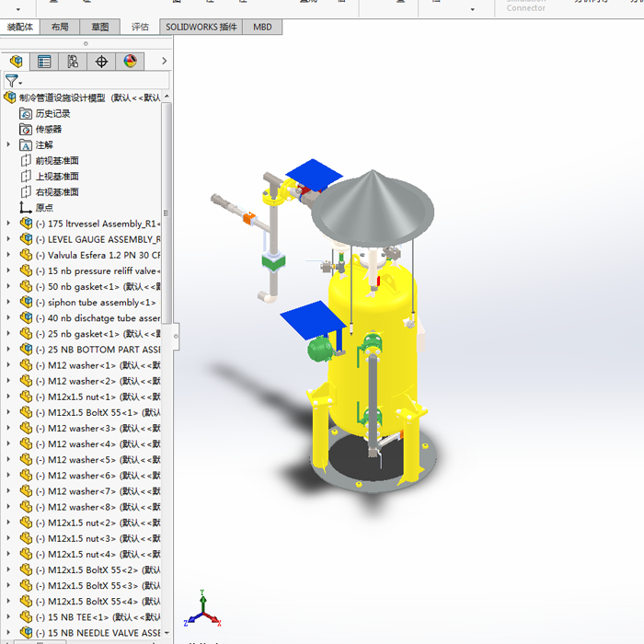Click the 传感器 sensor folder icon
Viewport: 644px width, 644px height.
coord(26,130)
